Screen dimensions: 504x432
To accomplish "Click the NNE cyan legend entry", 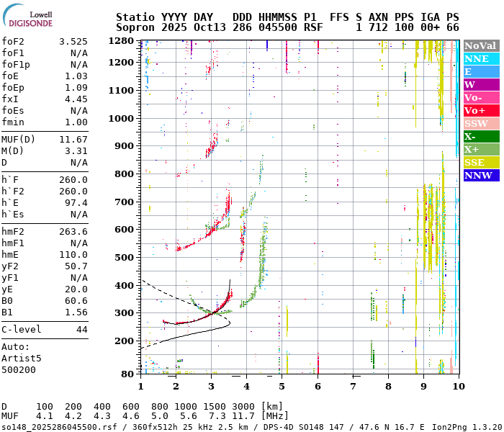I will [x=481, y=58].
